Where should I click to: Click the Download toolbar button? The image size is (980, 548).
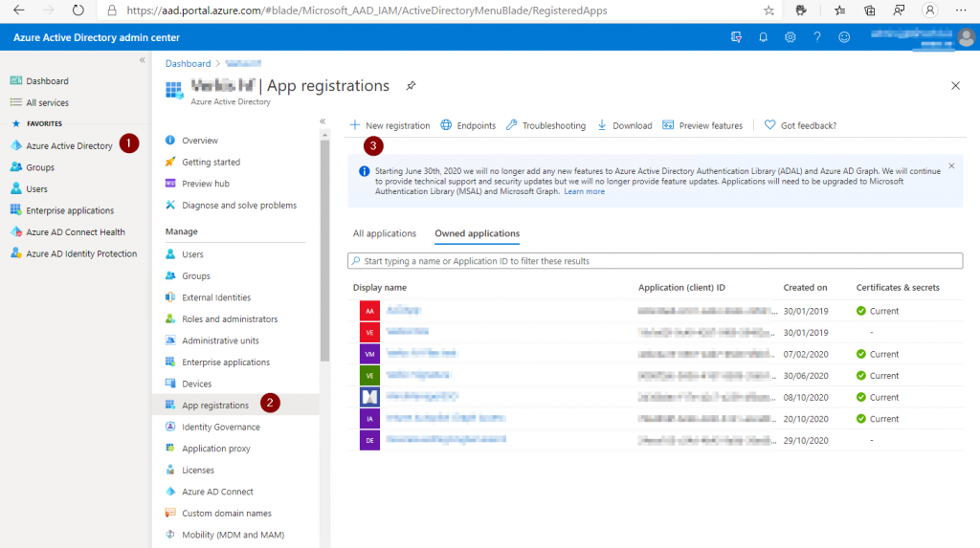pos(624,125)
